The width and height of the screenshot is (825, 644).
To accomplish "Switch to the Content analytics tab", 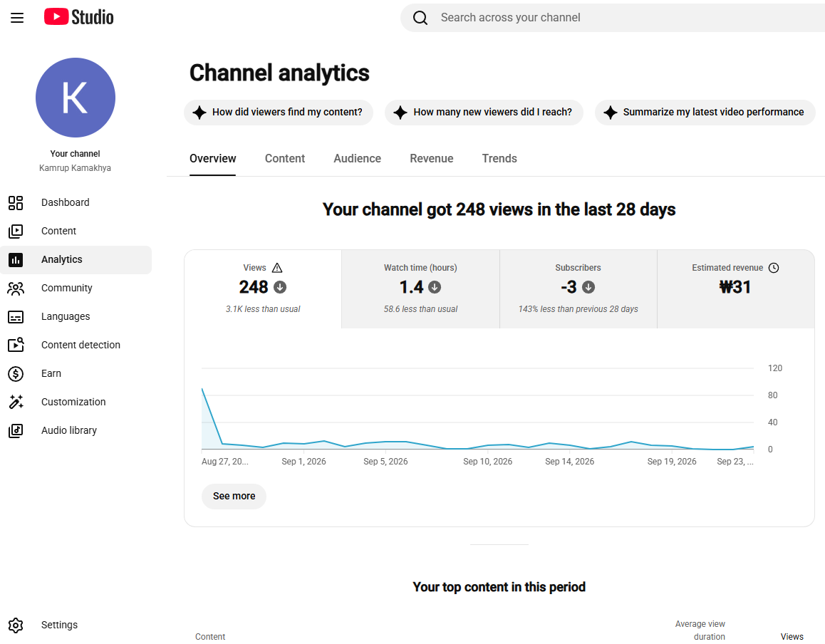I will 285,159.
